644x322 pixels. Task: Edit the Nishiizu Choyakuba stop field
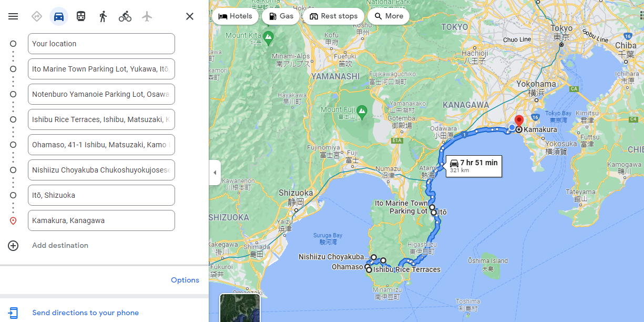coord(101,170)
